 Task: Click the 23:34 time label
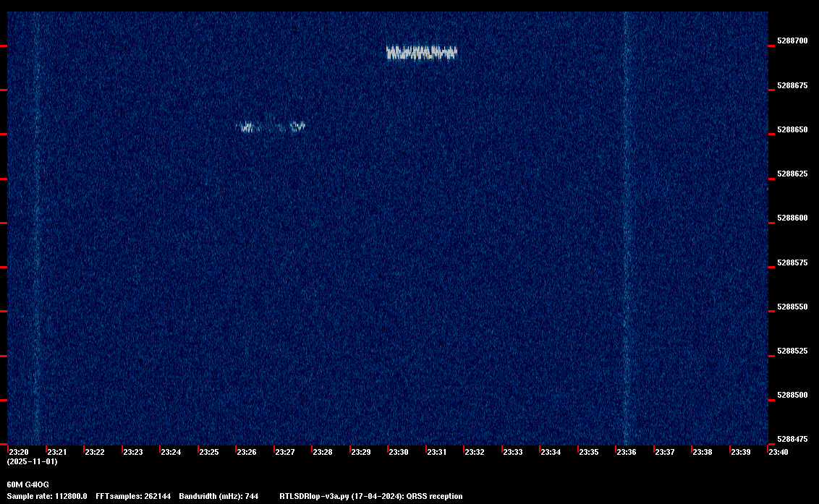point(551,452)
